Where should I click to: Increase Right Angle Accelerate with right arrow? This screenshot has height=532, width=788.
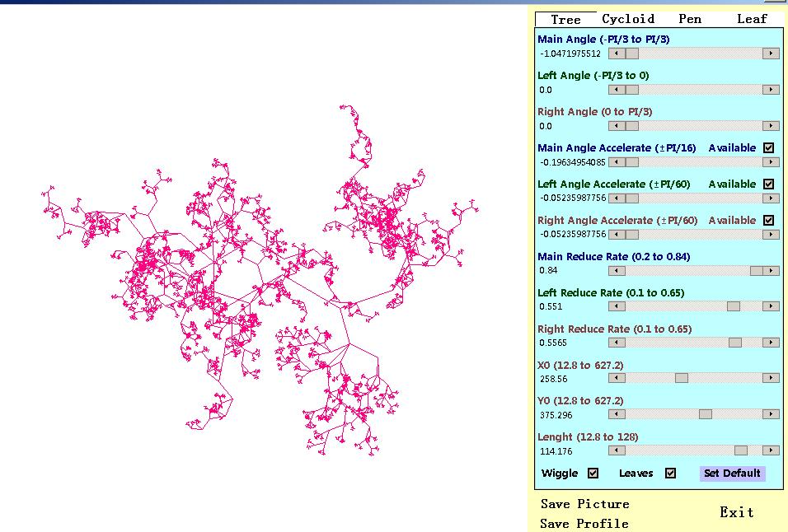[x=771, y=235]
